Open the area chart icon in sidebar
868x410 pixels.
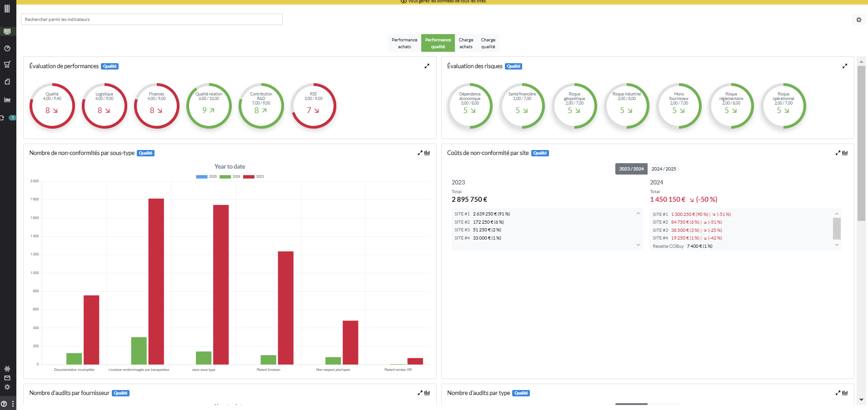pyautogui.click(x=7, y=100)
